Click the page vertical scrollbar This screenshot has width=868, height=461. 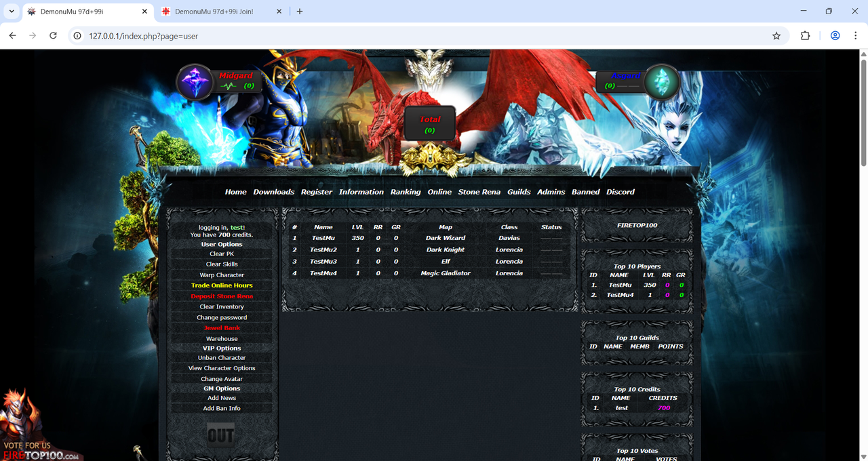[x=863, y=112]
